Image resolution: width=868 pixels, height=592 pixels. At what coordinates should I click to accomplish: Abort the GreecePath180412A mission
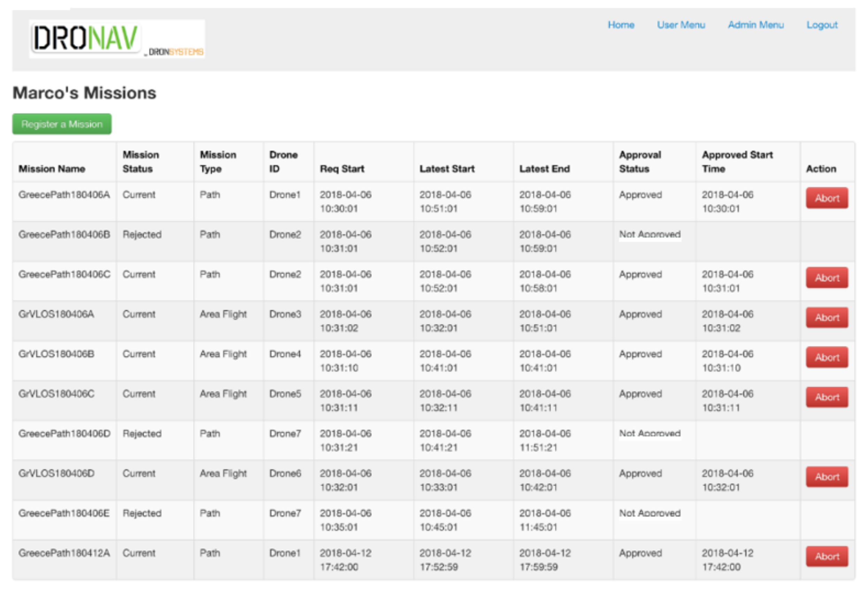pyautogui.click(x=827, y=556)
